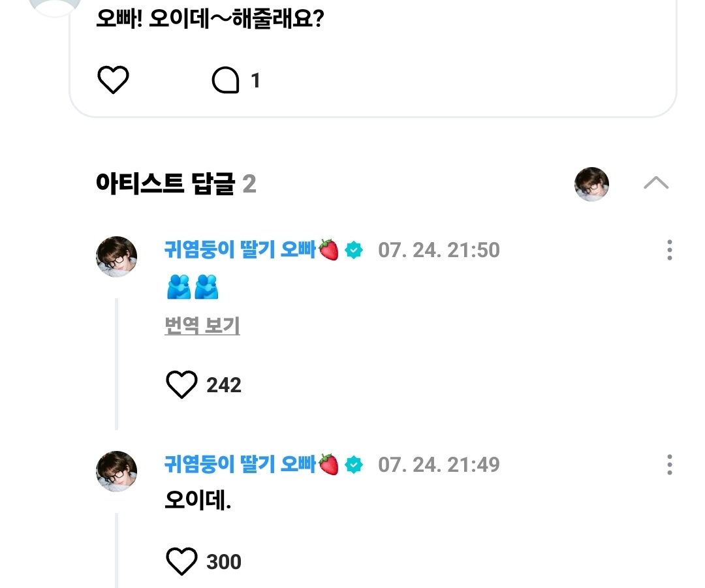Collapse the 아티스트 답글 section with the chevron

[655, 183]
